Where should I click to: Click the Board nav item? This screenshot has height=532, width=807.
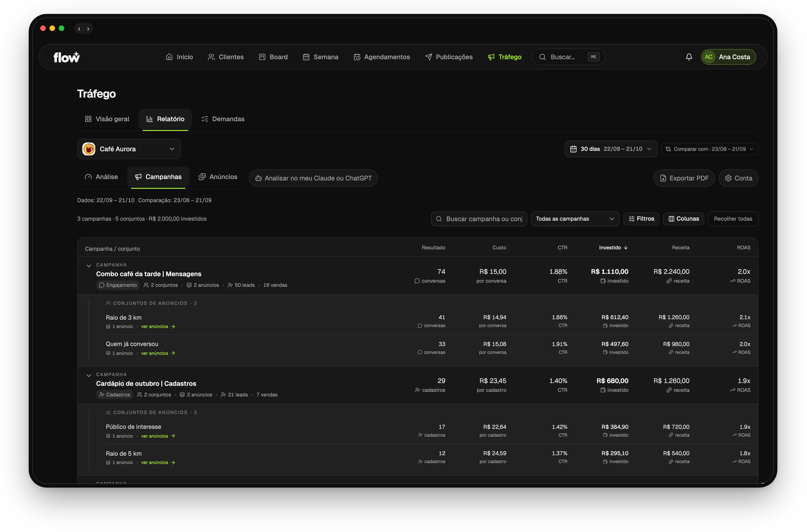[273, 57]
